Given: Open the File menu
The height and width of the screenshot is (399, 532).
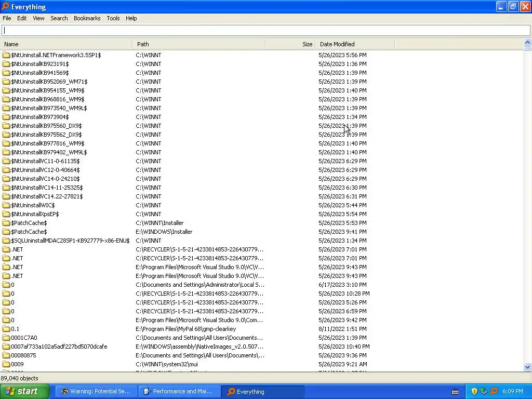Looking at the screenshot, I should coord(7,18).
